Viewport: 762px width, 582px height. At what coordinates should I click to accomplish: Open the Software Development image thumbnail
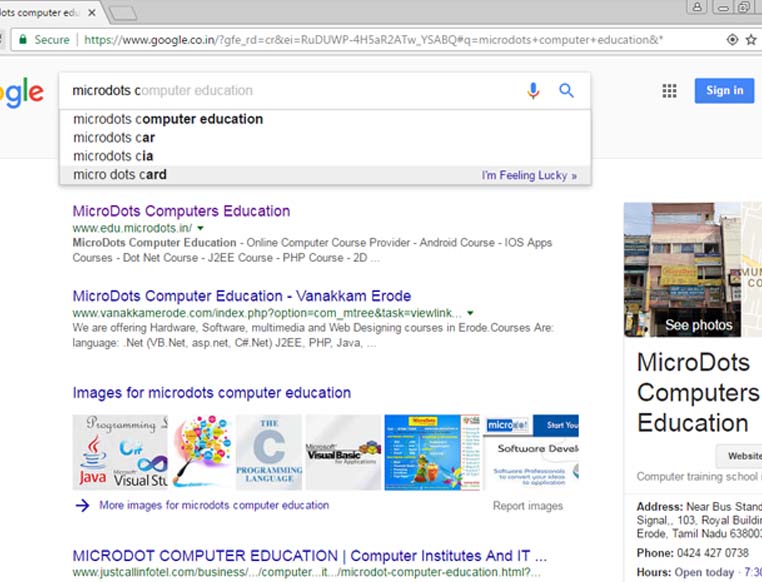(x=531, y=452)
